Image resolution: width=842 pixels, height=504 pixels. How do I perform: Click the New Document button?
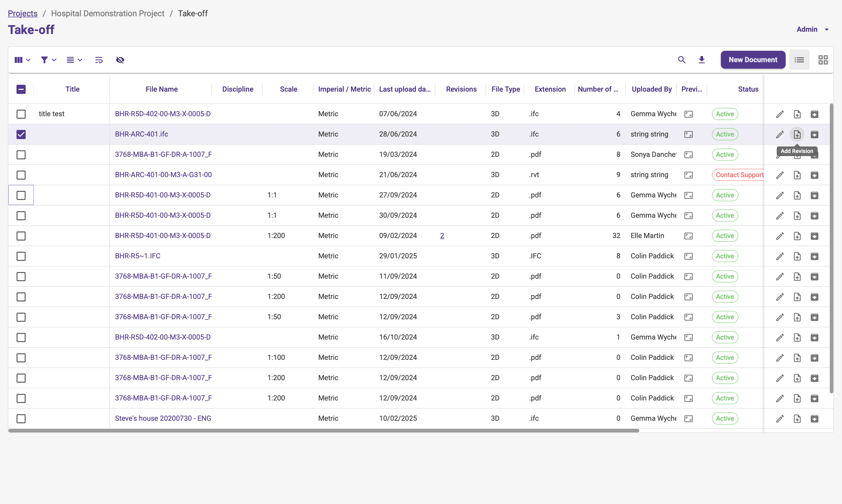(x=753, y=60)
